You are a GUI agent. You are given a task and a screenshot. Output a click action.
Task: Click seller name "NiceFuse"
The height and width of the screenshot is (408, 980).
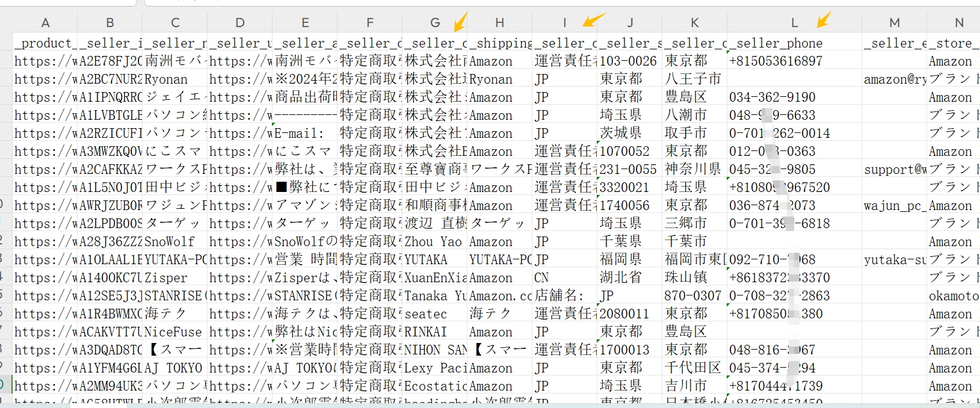pos(175,332)
